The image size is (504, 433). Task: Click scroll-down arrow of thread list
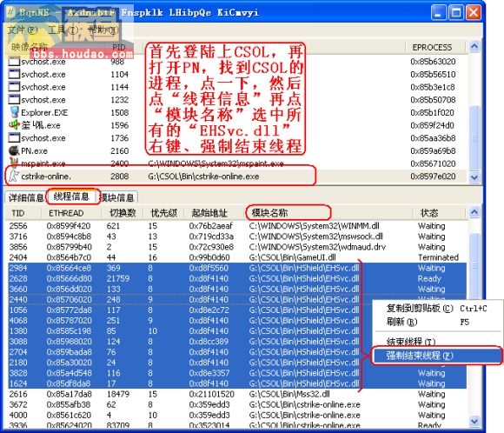[x=474, y=421]
